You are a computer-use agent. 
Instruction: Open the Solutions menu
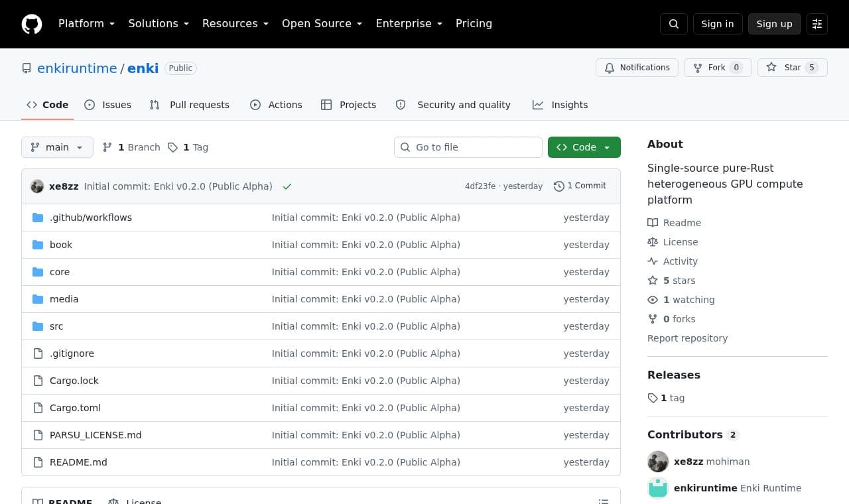pyautogui.click(x=159, y=24)
